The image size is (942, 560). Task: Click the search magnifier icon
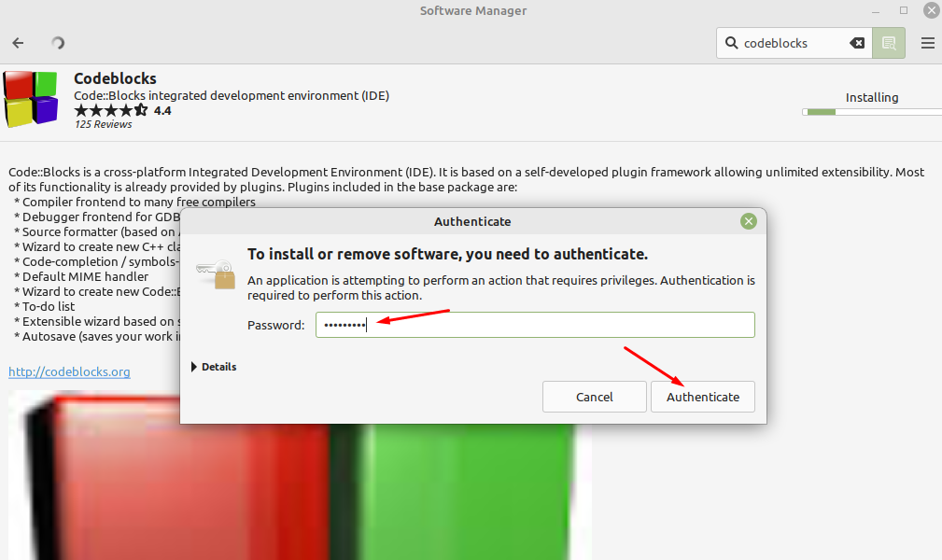tap(731, 43)
